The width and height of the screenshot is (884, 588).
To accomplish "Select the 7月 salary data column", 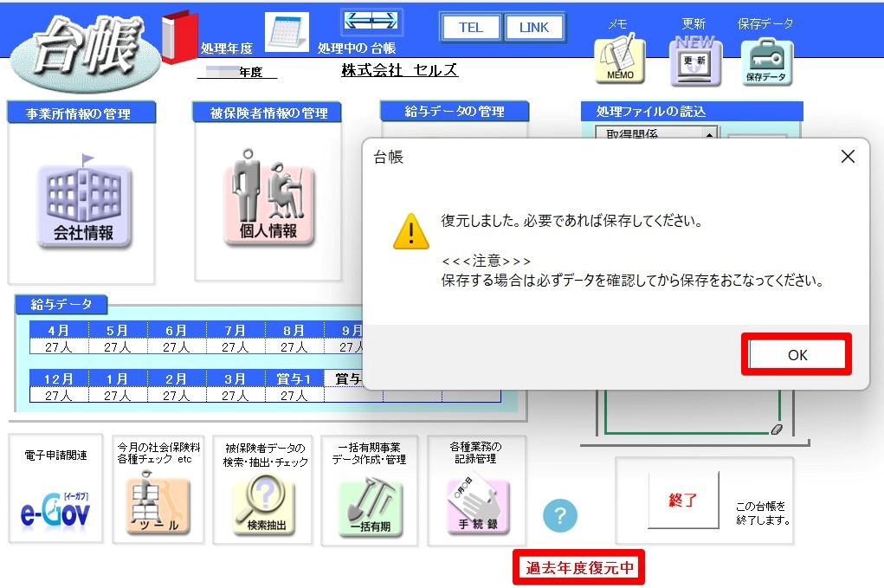I will [x=236, y=330].
